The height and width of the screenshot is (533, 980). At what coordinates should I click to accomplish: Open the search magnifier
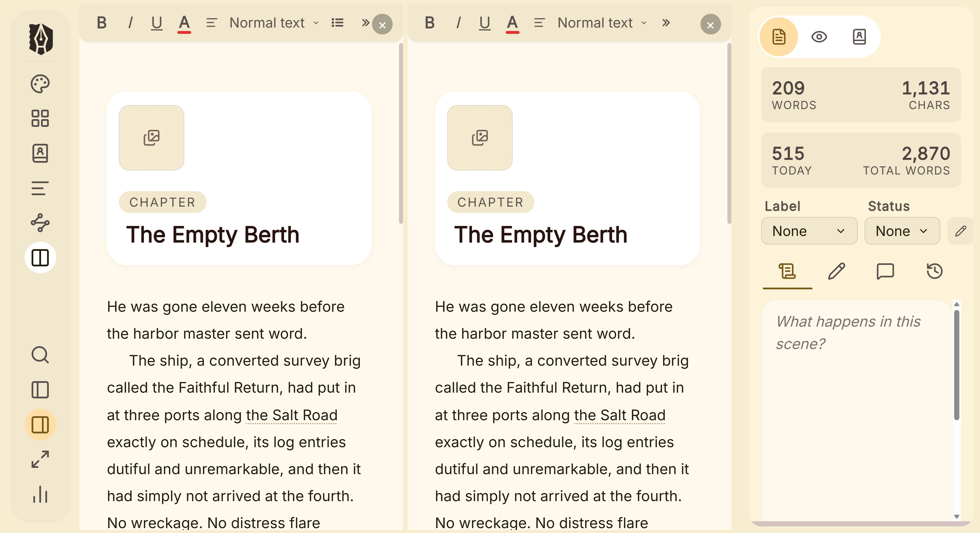(40, 355)
